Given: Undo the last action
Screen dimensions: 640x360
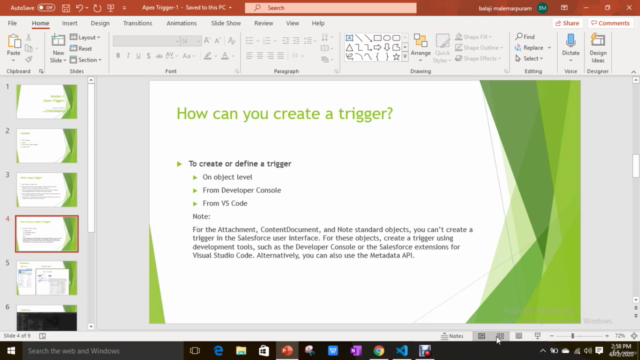Looking at the screenshot, I should [x=80, y=8].
